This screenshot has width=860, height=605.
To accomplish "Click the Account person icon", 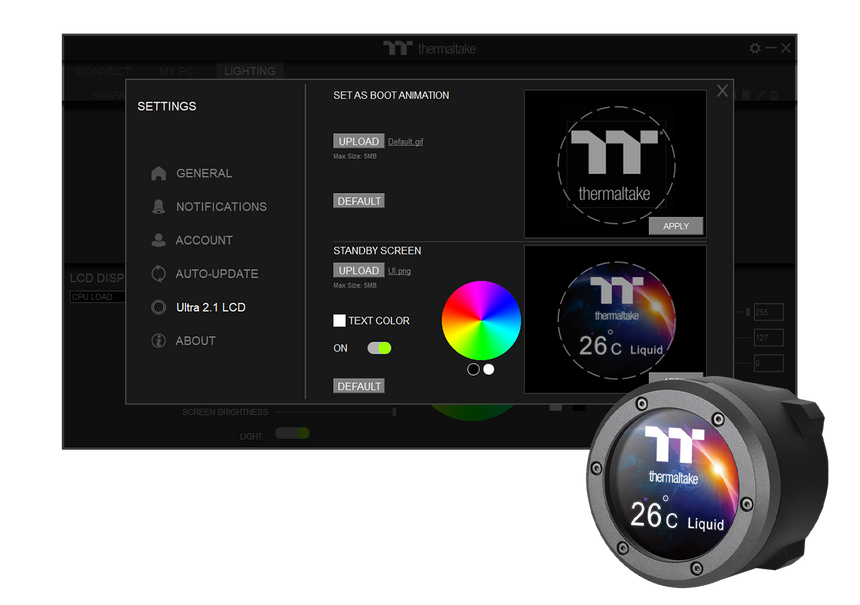I will (x=158, y=240).
